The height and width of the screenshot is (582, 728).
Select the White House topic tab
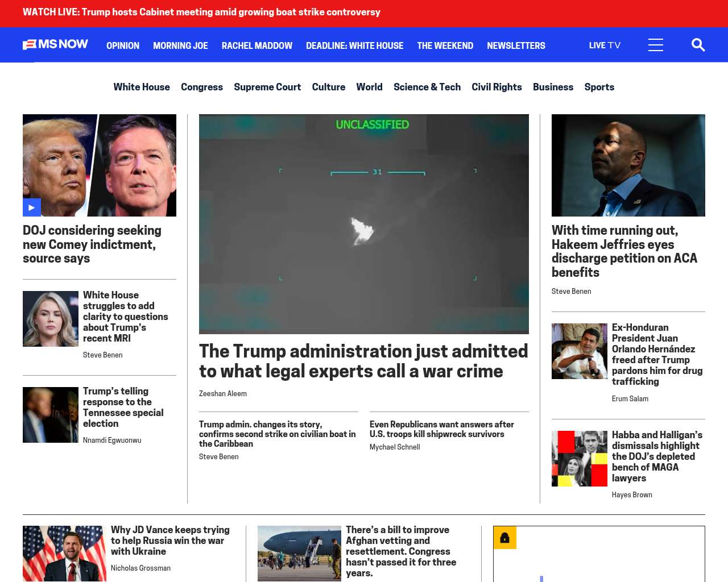[142, 87]
